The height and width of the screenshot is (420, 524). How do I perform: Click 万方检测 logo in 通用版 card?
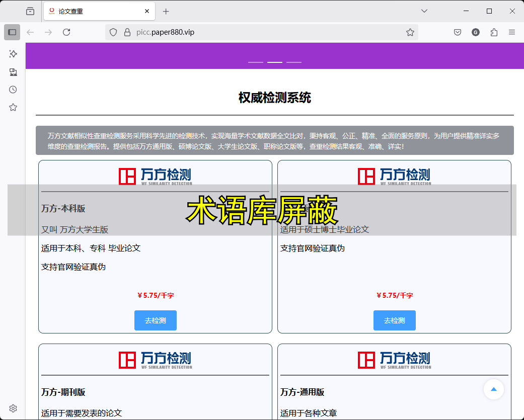point(394,360)
